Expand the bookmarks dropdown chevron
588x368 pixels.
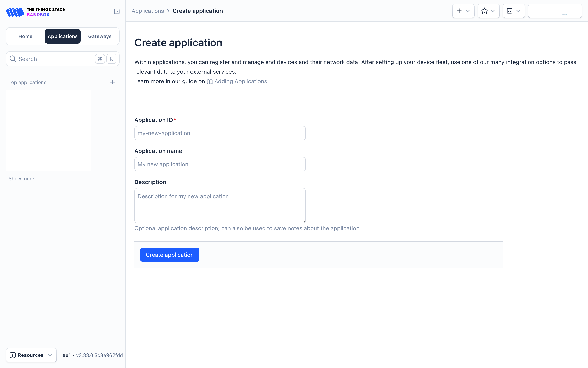493,11
